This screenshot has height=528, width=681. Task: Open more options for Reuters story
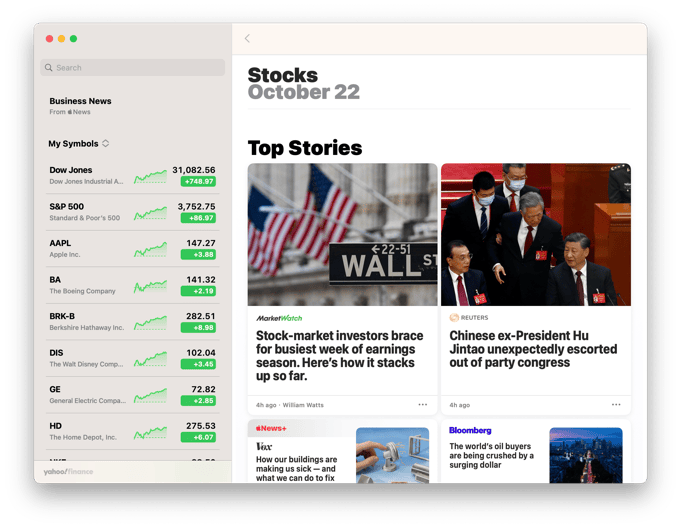click(x=616, y=405)
